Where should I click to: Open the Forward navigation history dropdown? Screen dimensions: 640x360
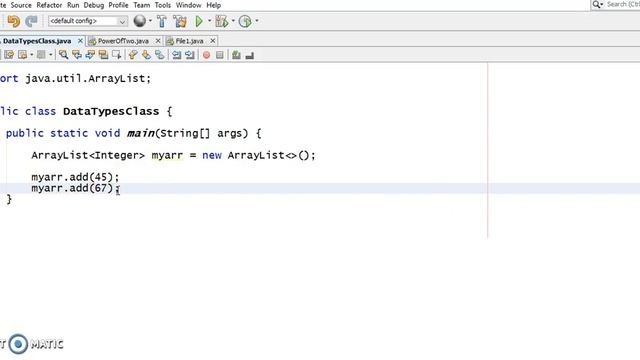click(x=51, y=55)
